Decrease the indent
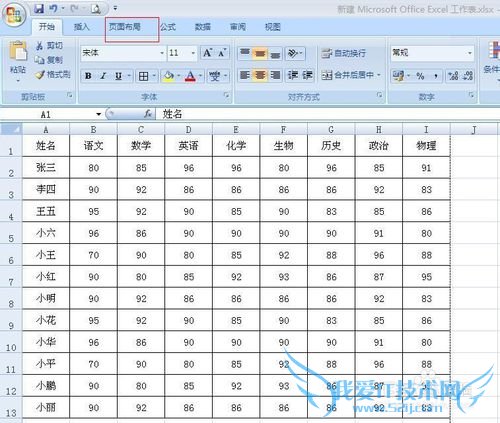The height and width of the screenshot is (423, 500). (x=293, y=75)
